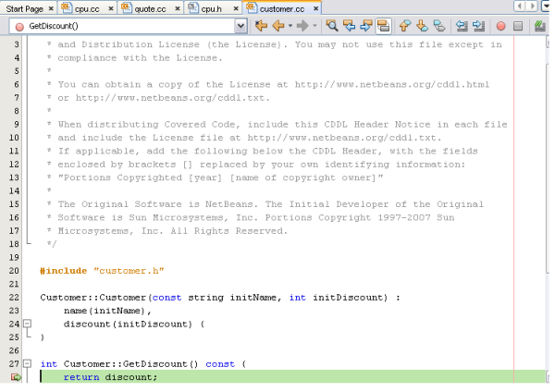Image resolution: width=555 pixels, height=392 pixels.
Task: Click 'Customer::Customer' on line 22
Action: click(93, 297)
